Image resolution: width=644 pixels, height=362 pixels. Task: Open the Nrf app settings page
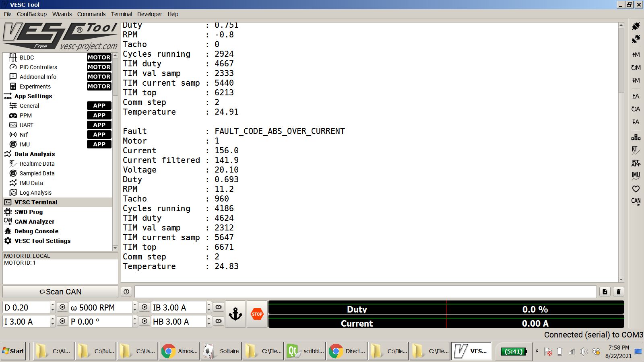point(58,135)
